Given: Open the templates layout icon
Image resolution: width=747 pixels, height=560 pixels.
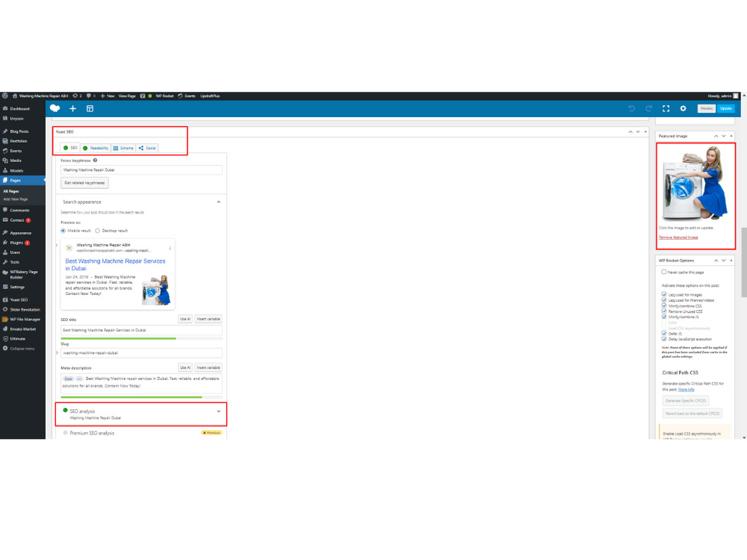Looking at the screenshot, I should (90, 108).
